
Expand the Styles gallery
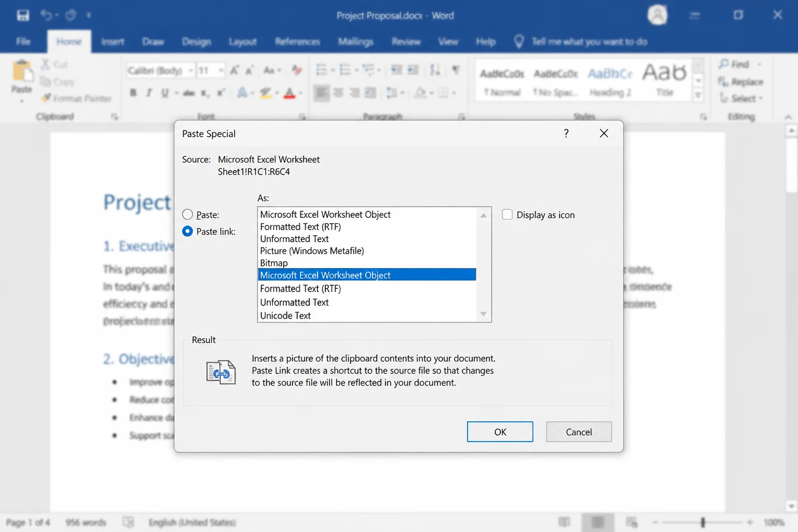click(698, 95)
